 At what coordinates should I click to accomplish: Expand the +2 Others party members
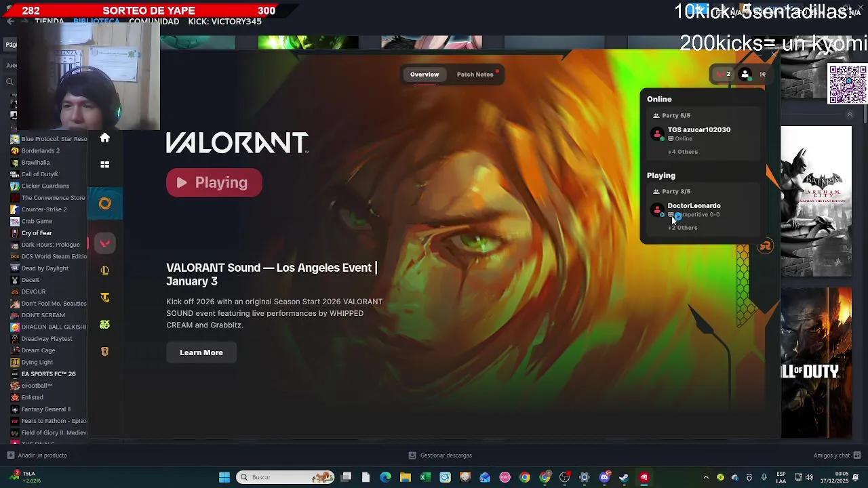683,228
